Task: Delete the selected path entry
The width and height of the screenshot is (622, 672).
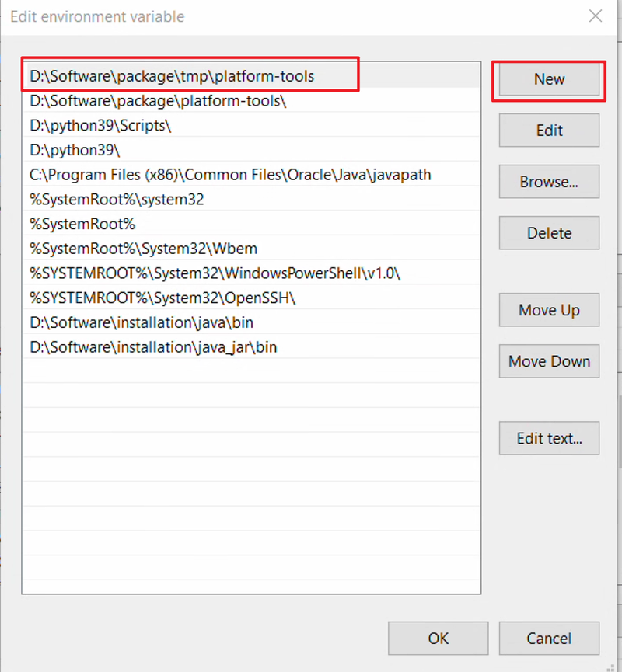Action: pos(549,233)
